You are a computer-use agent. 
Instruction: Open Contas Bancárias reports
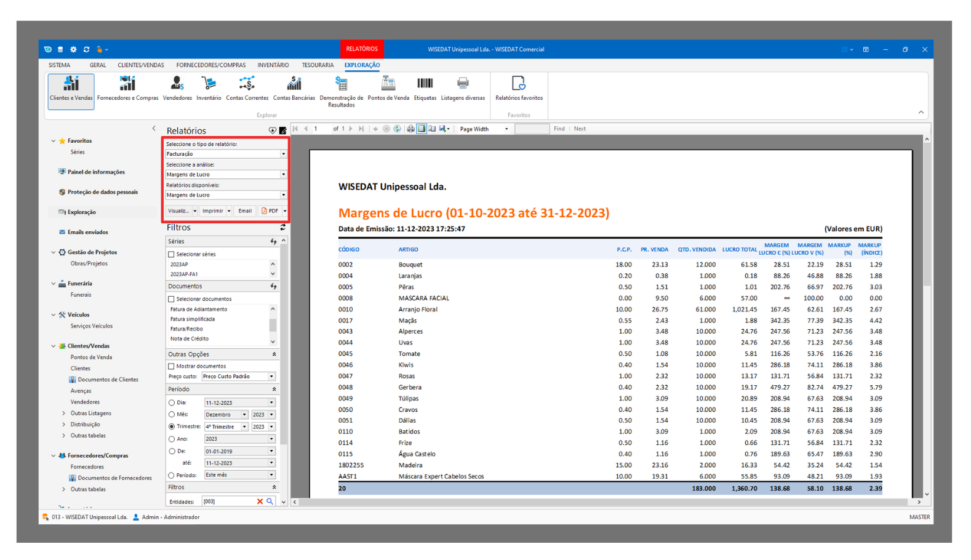pyautogui.click(x=294, y=87)
